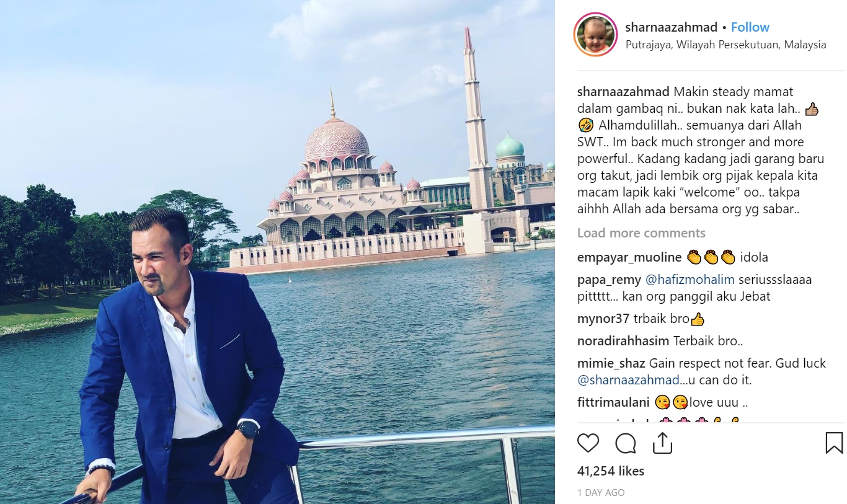Visit commenter papa_remy's profile
This screenshot has height=504, width=847.
pyautogui.click(x=610, y=280)
